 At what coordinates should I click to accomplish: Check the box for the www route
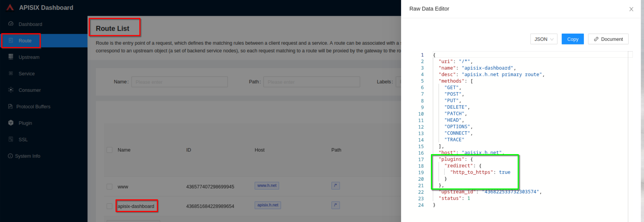coord(110,187)
